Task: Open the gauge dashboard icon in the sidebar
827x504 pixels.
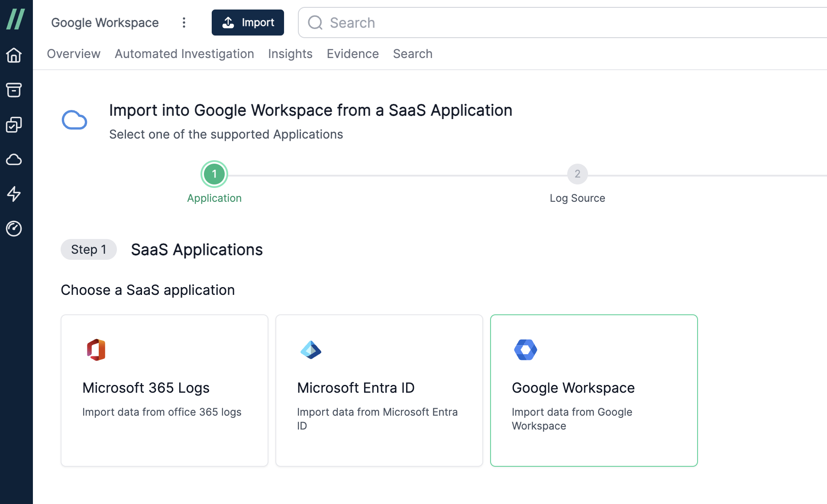Action: [x=14, y=229]
